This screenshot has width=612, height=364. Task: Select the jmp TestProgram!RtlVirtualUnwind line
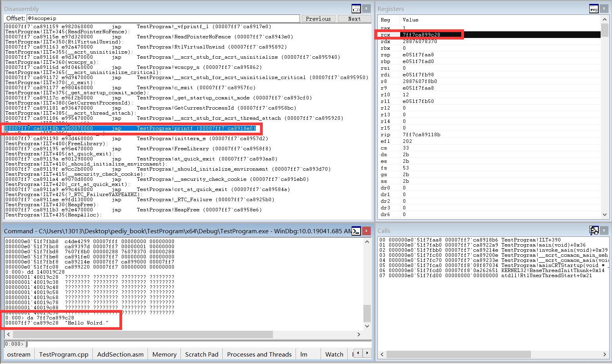146,47
